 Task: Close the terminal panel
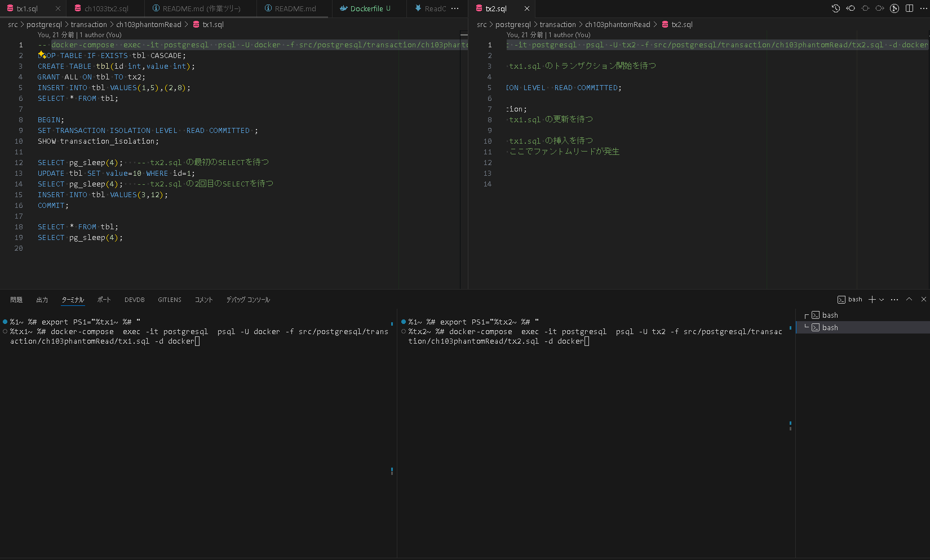(923, 300)
